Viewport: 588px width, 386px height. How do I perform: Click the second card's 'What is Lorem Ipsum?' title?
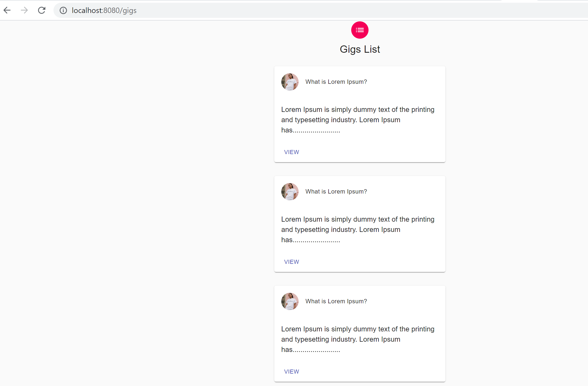[336, 192]
